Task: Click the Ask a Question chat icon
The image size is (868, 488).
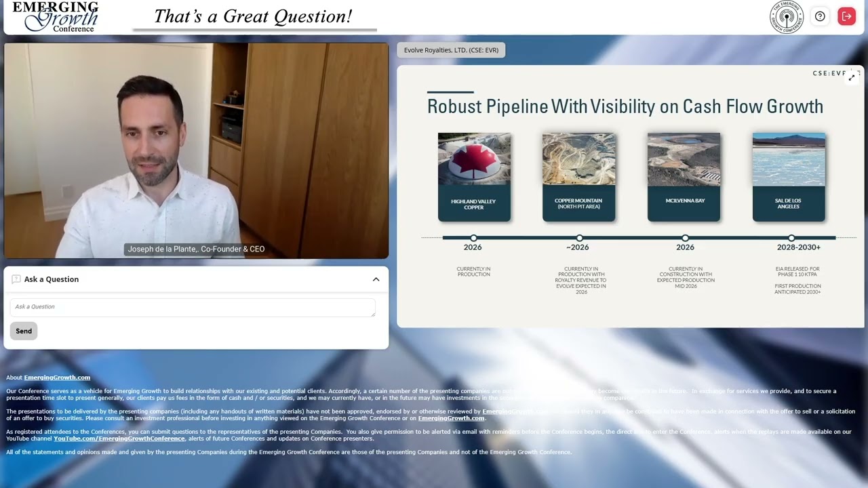Action: click(16, 279)
